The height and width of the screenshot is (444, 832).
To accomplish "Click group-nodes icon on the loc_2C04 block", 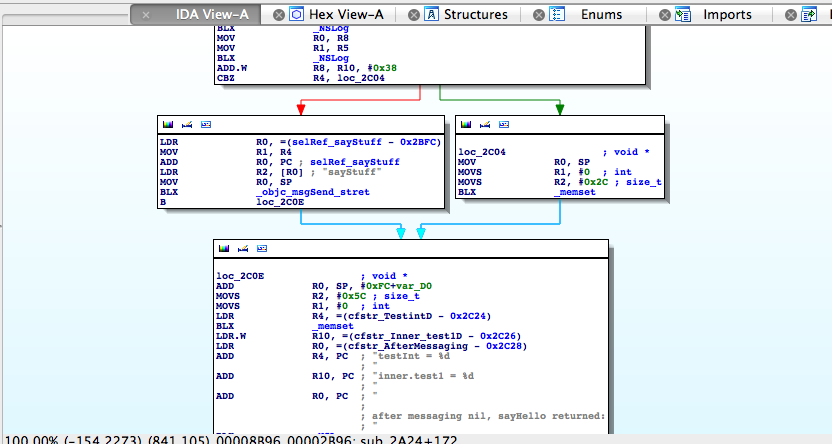I will click(504, 125).
